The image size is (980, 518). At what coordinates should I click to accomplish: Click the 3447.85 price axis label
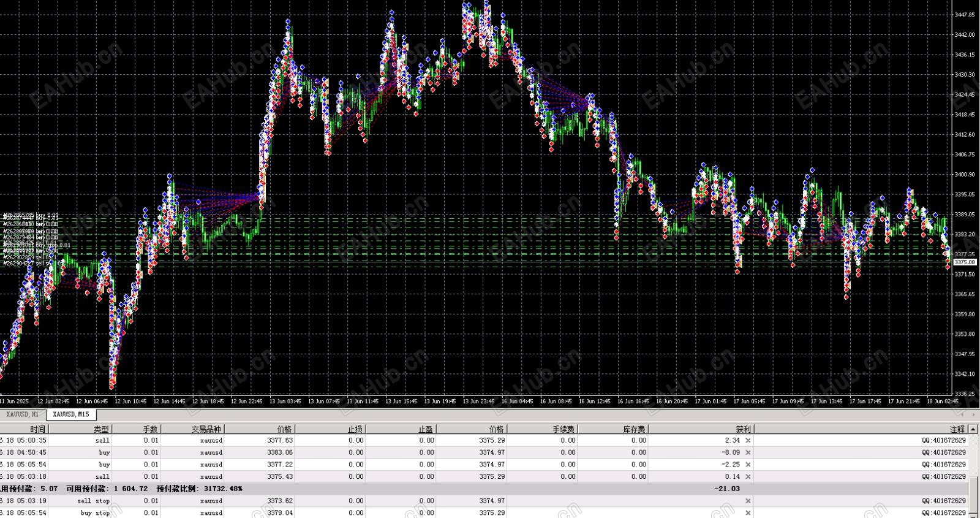[965, 15]
